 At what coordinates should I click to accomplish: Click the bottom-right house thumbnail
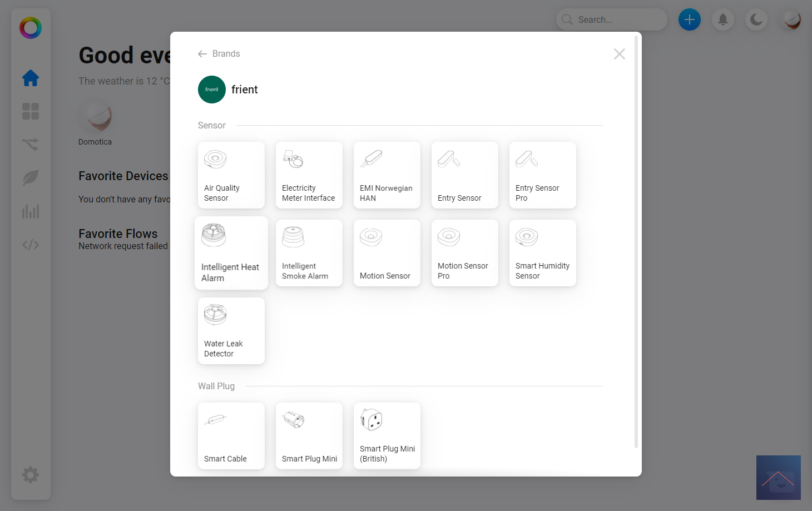(779, 478)
